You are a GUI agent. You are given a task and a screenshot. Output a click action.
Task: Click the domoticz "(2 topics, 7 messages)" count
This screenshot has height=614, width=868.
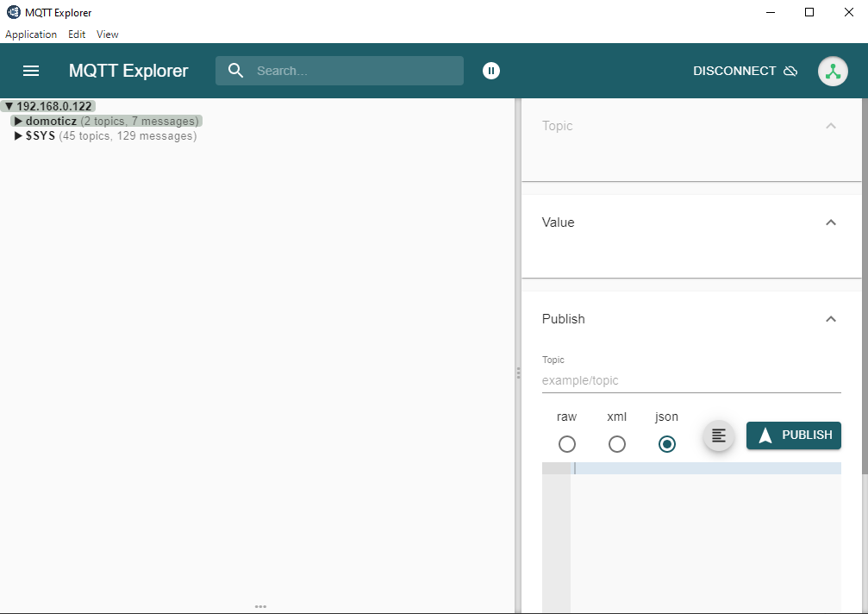click(140, 121)
